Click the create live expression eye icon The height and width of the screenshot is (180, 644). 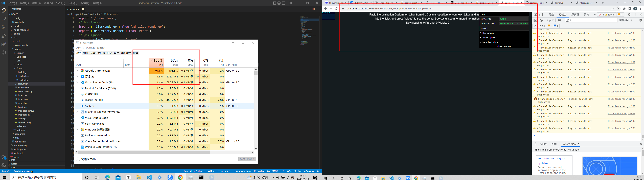tap(559, 20)
